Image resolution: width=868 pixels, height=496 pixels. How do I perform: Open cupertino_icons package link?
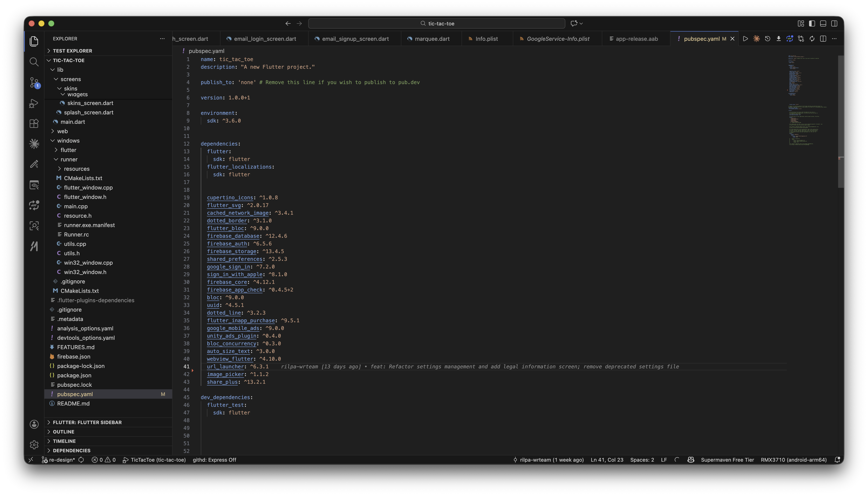pos(230,198)
